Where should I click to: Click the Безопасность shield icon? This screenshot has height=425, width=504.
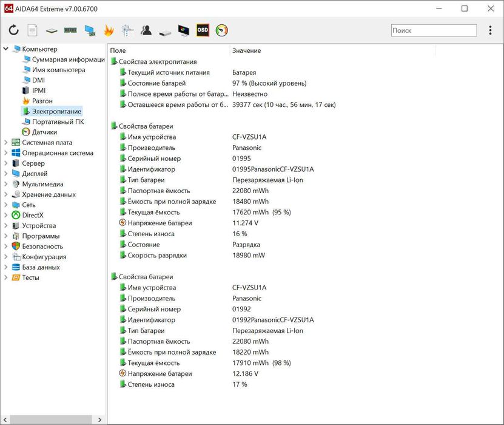16,246
